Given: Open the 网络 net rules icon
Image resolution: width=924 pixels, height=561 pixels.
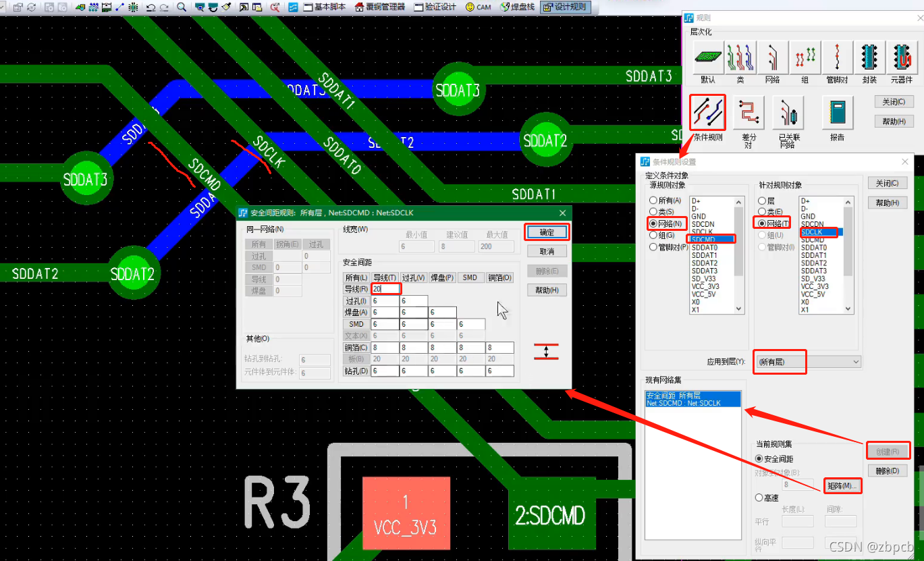Looking at the screenshot, I should click(773, 58).
